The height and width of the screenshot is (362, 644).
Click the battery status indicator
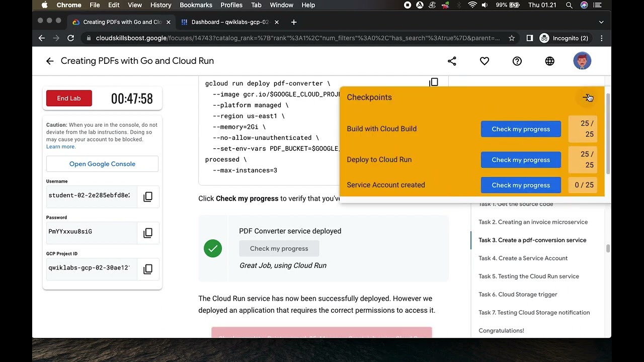pos(508,5)
